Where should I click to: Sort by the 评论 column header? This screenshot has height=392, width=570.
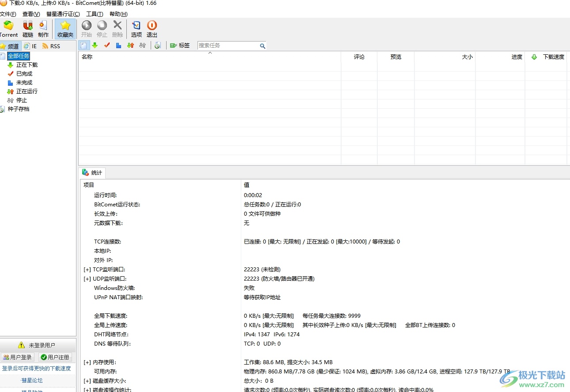click(x=359, y=57)
